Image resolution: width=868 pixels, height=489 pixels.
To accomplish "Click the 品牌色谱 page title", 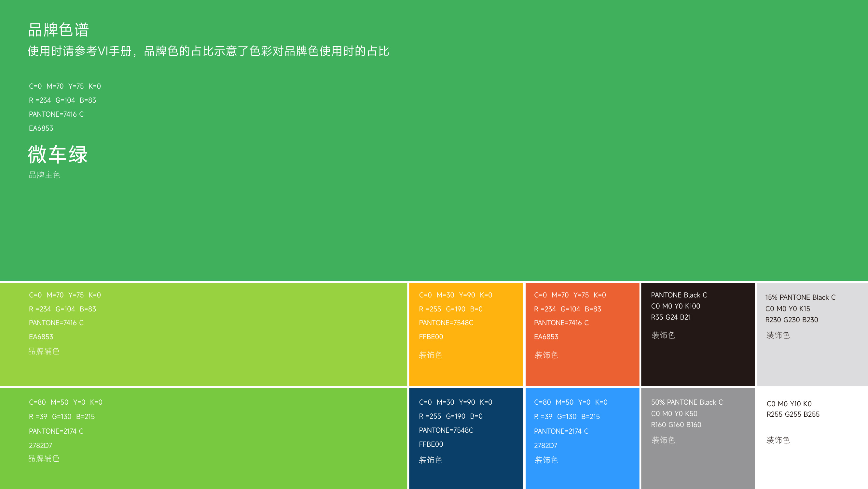I will tap(58, 30).
